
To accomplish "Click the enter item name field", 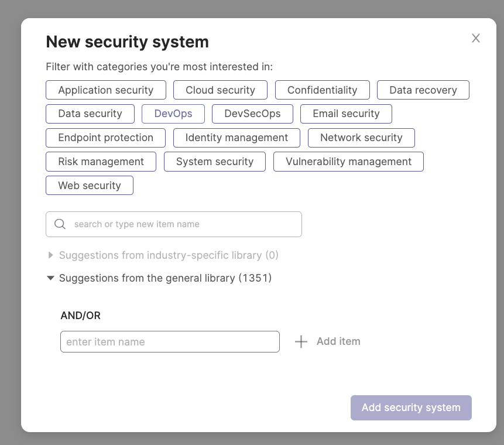I will click(170, 341).
